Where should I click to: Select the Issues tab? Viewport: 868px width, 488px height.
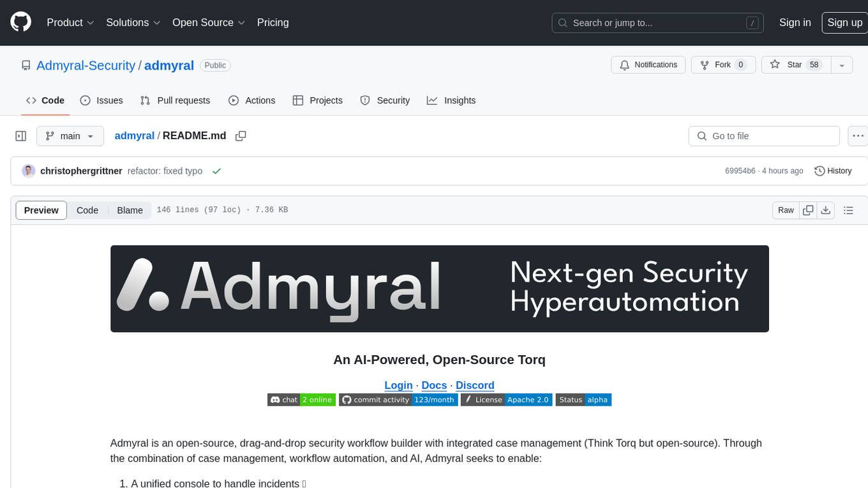[101, 100]
